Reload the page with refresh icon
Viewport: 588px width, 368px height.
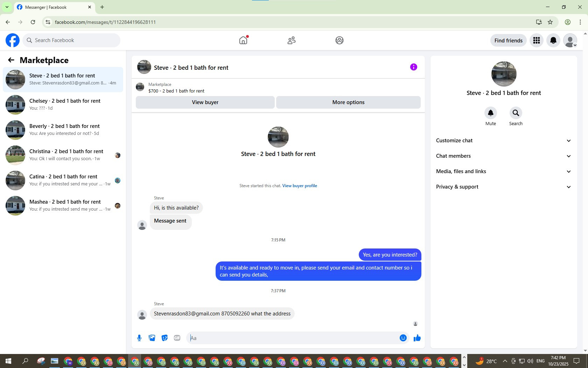[33, 22]
